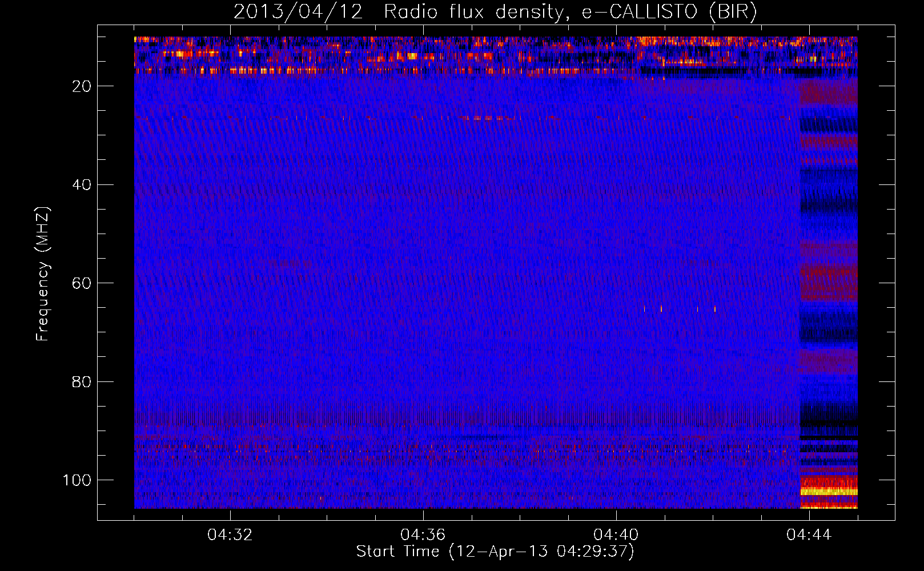The image size is (924, 571).
Task: Click the "Frequency (MHZ)" axis label
Action: pyautogui.click(x=43, y=274)
